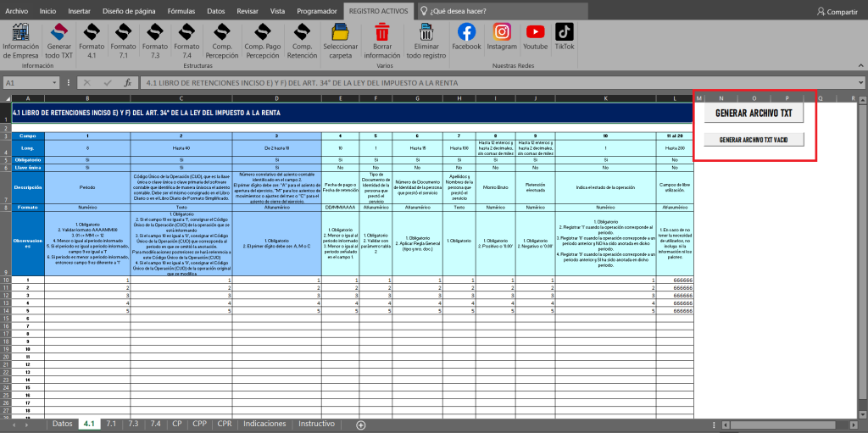Open the 7.4 sheet tab
Viewport: 868px width, 433px height.
[155, 424]
